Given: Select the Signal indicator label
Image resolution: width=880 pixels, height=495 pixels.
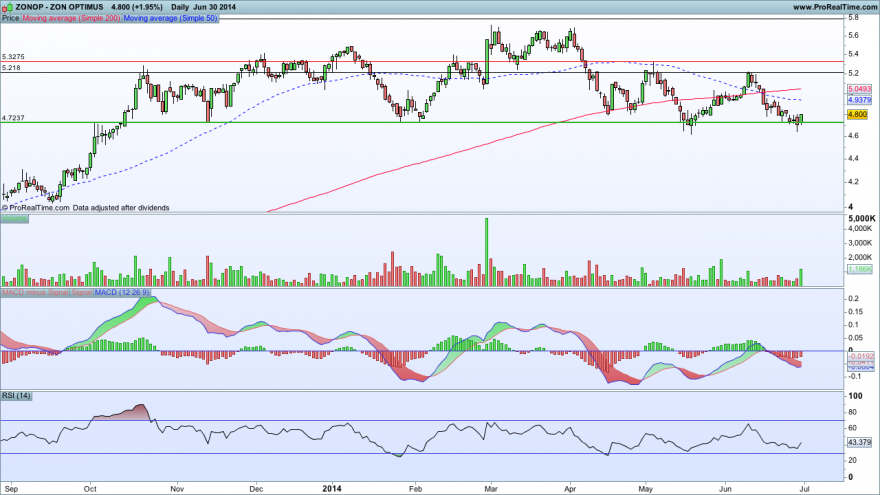Looking at the screenshot, I should pyautogui.click(x=81, y=292).
